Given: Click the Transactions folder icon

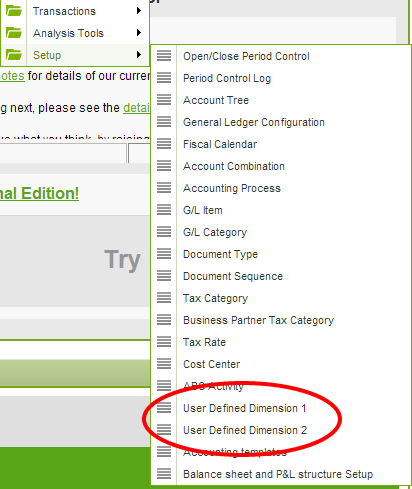Looking at the screenshot, I should point(14,11).
